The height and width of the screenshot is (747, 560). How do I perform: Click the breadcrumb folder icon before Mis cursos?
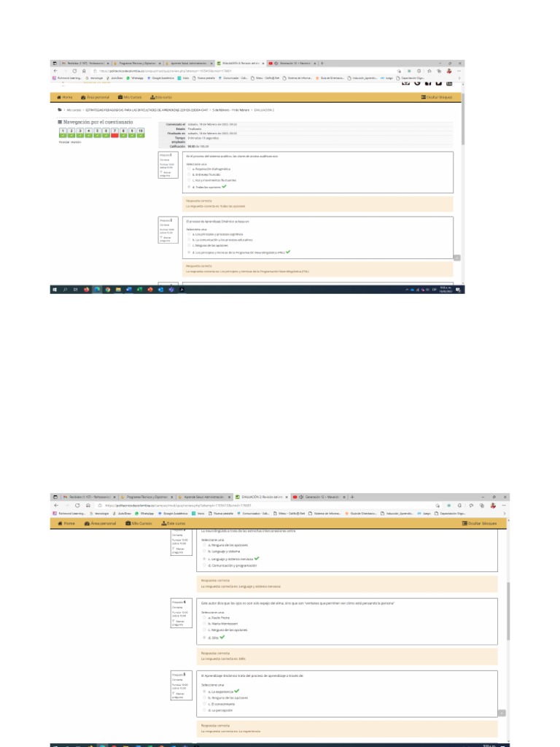(60, 110)
